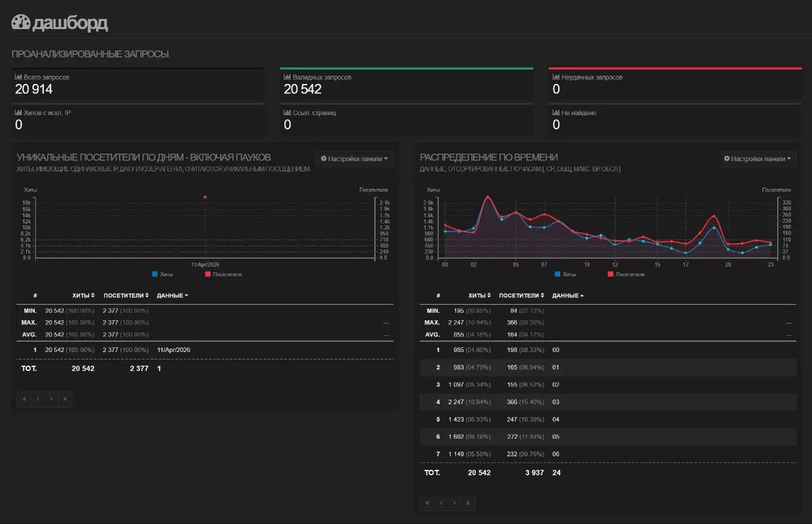Screen dimensions: 812x524
Task: Sort unique visitors table by Данные column
Action: 173,295
